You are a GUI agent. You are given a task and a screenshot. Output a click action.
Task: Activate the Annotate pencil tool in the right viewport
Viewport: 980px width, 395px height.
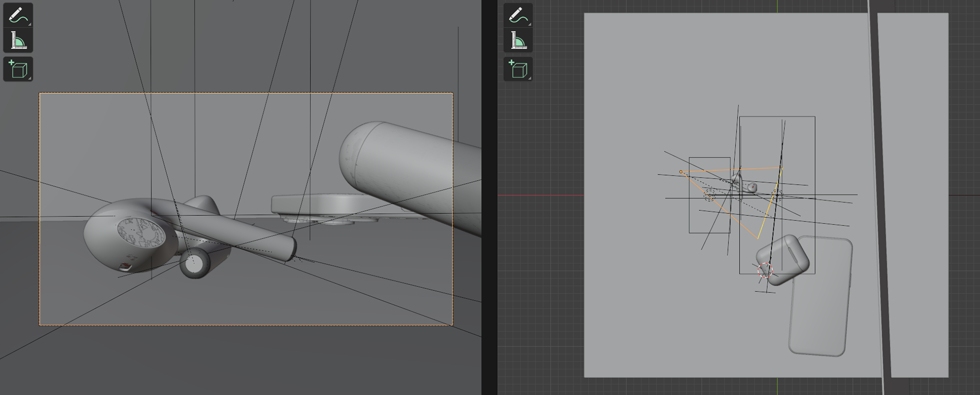pyautogui.click(x=518, y=15)
